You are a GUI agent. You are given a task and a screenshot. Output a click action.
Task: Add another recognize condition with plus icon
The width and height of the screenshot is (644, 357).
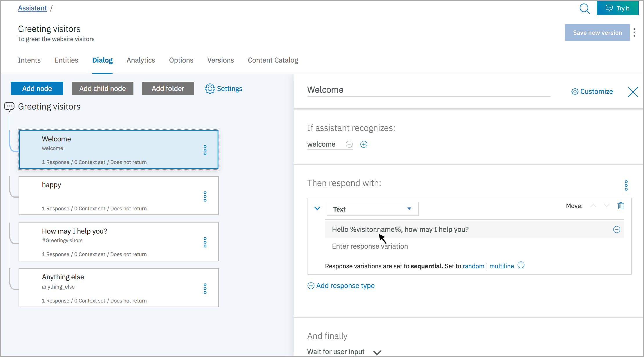coord(363,144)
